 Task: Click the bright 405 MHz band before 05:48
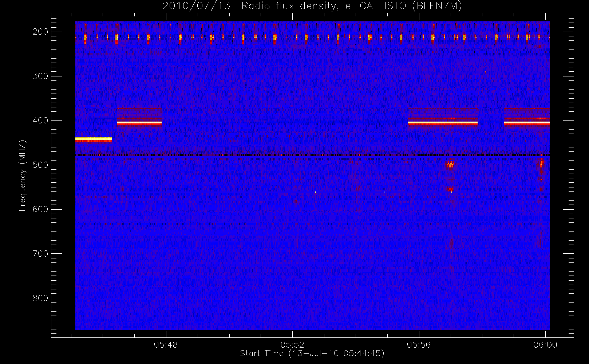139,123
